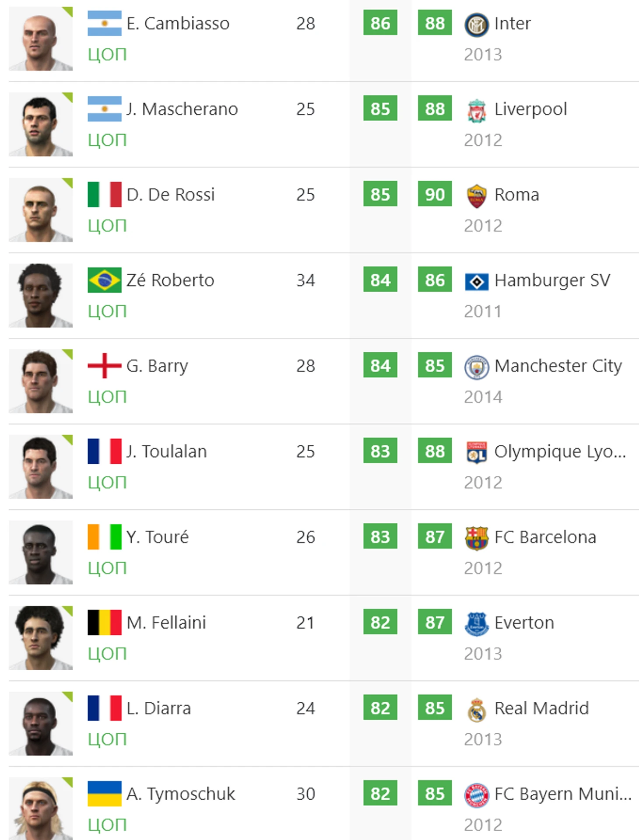Click the FC Barcelona crest icon

tap(476, 538)
